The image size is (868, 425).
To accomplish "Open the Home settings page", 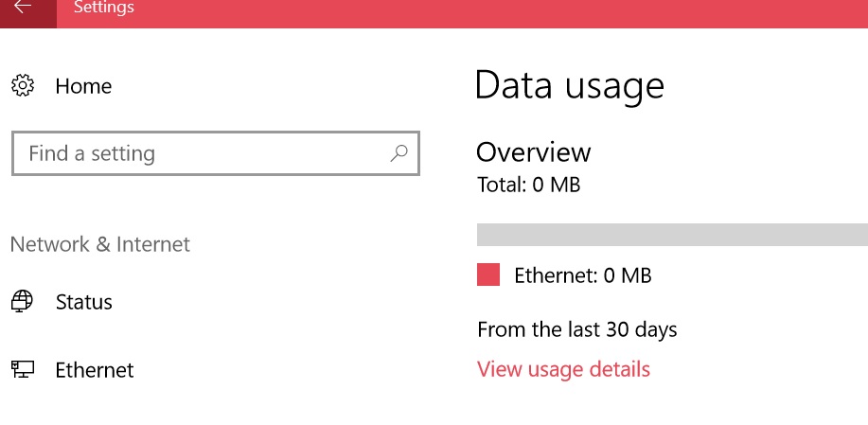I will coord(83,86).
